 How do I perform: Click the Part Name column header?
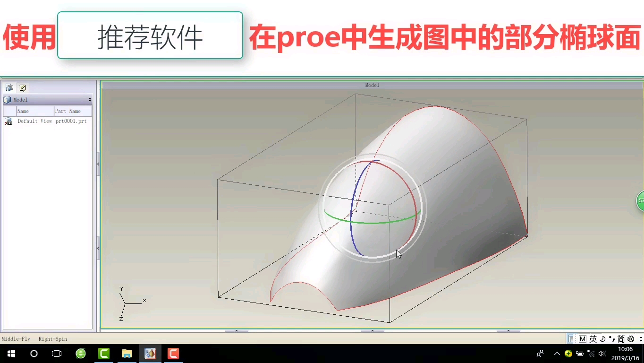pos(73,111)
